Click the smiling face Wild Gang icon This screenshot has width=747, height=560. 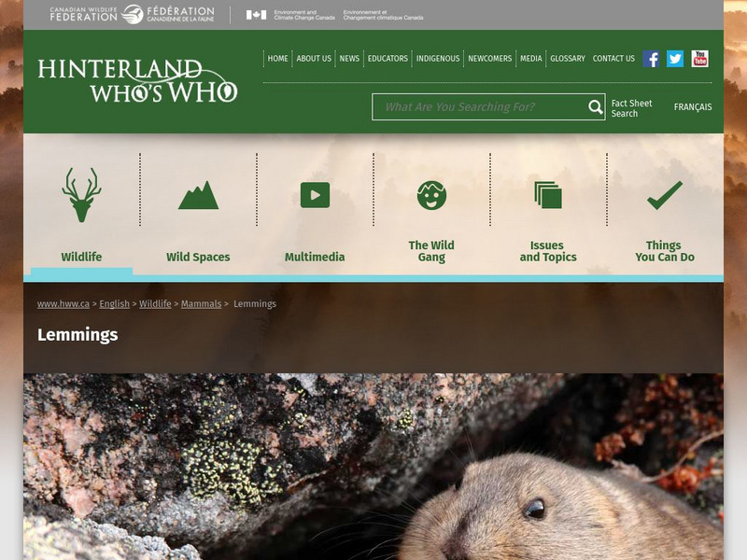(x=431, y=195)
